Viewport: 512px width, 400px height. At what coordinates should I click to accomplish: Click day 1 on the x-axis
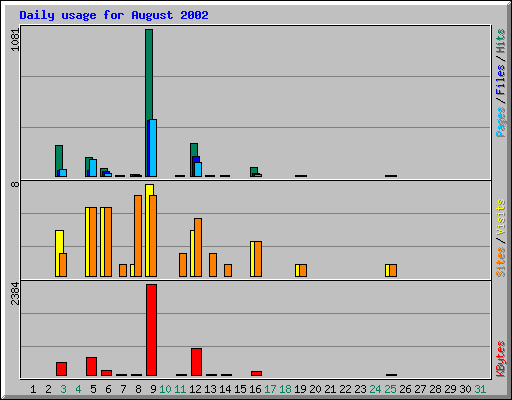(x=33, y=389)
